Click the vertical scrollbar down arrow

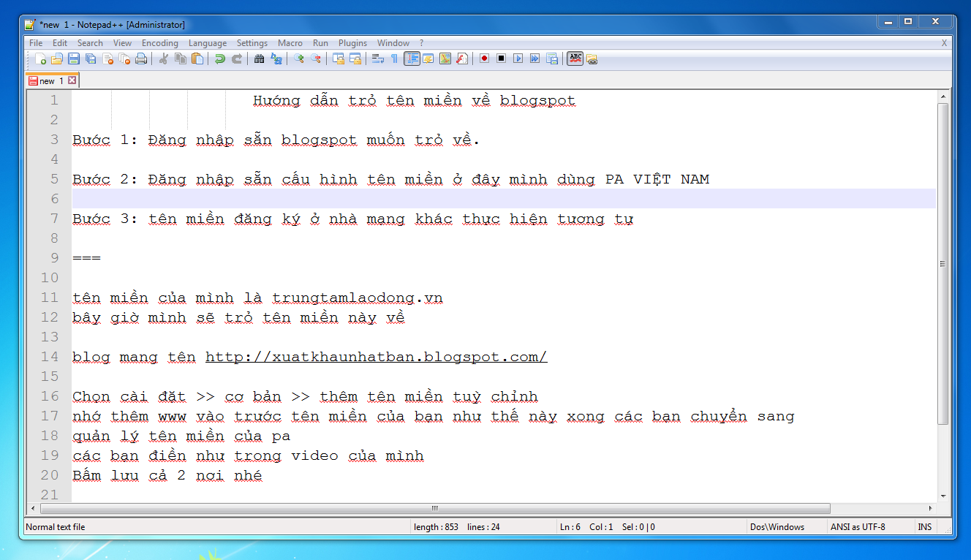click(942, 496)
